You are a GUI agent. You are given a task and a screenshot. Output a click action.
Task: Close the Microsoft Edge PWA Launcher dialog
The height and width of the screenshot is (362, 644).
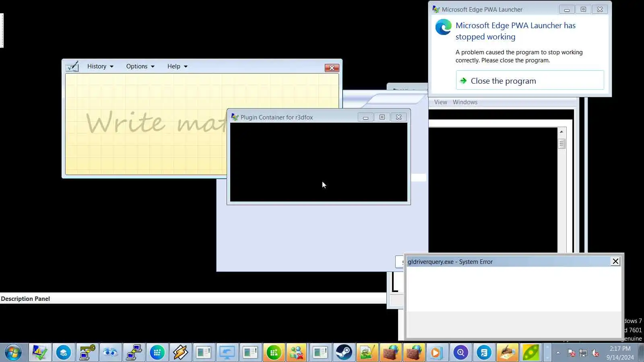(600, 9)
